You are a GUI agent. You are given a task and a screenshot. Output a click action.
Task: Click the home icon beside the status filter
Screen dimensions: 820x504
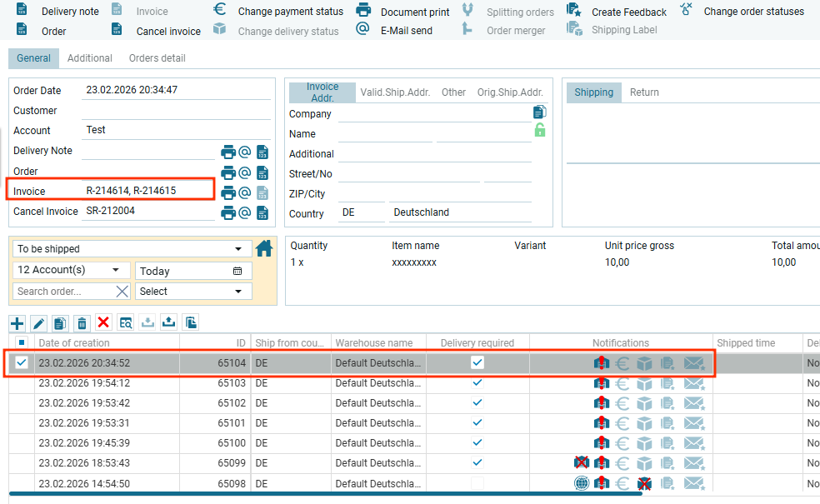(x=264, y=248)
